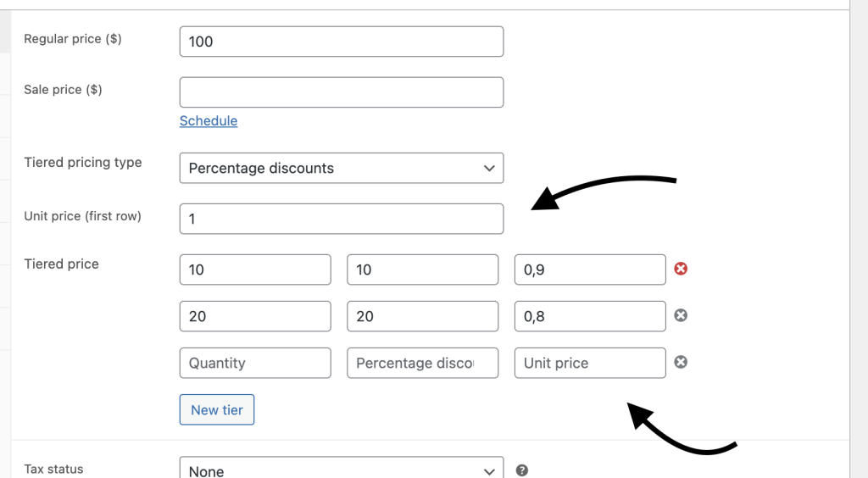Select the empty Unit price placeholder field
This screenshot has width=868, height=478.
click(590, 363)
